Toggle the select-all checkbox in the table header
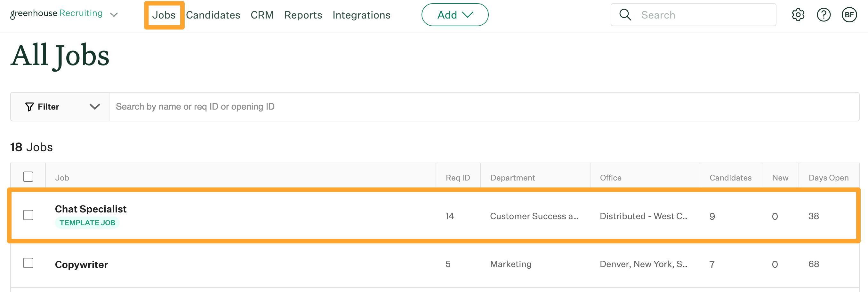868x292 pixels. click(x=28, y=176)
